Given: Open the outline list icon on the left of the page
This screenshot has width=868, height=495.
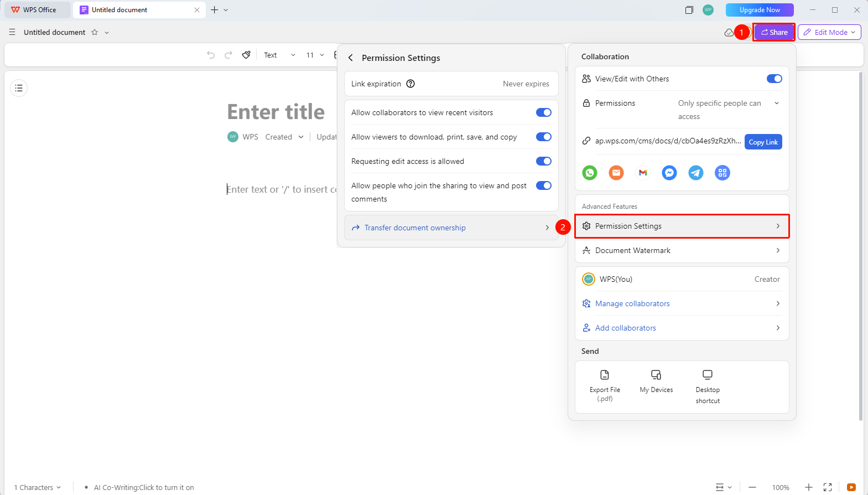Looking at the screenshot, I should click(19, 88).
